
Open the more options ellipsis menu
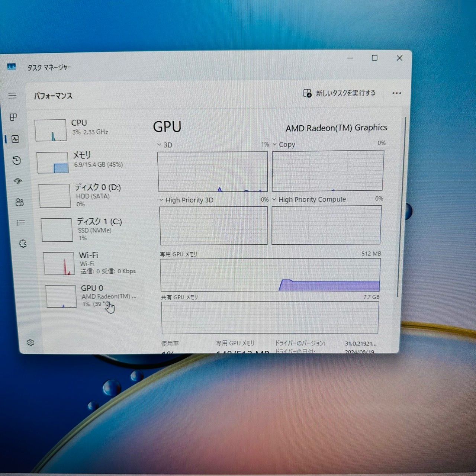tap(397, 93)
